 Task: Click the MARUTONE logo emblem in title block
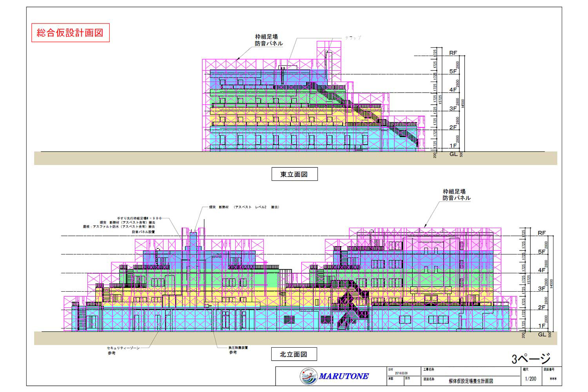tap(309, 376)
